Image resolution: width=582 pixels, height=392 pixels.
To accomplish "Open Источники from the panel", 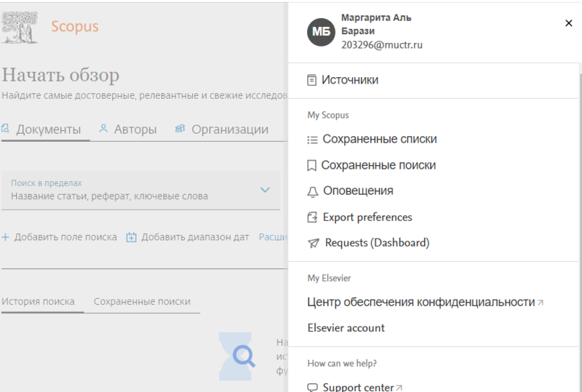I will [x=350, y=80].
